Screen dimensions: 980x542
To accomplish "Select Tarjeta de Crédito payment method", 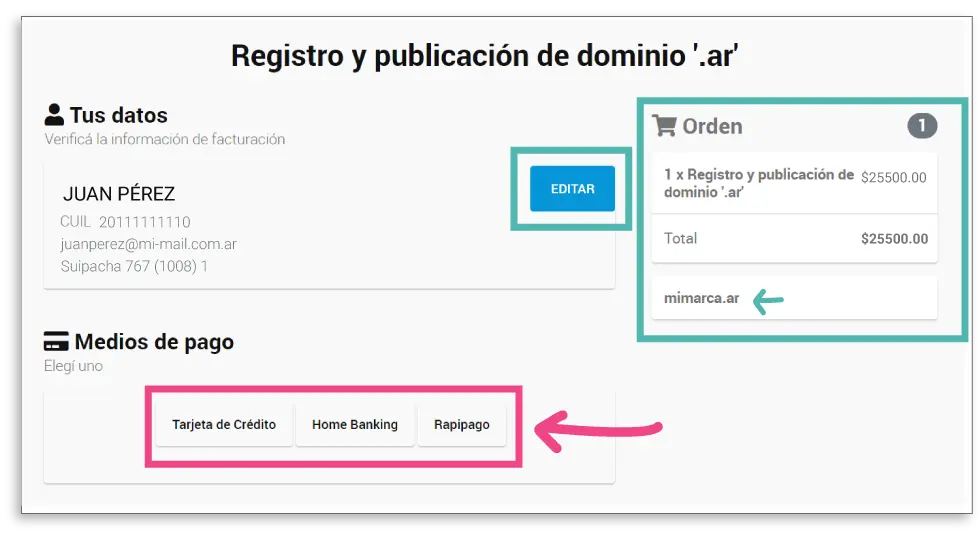I will tap(224, 425).
